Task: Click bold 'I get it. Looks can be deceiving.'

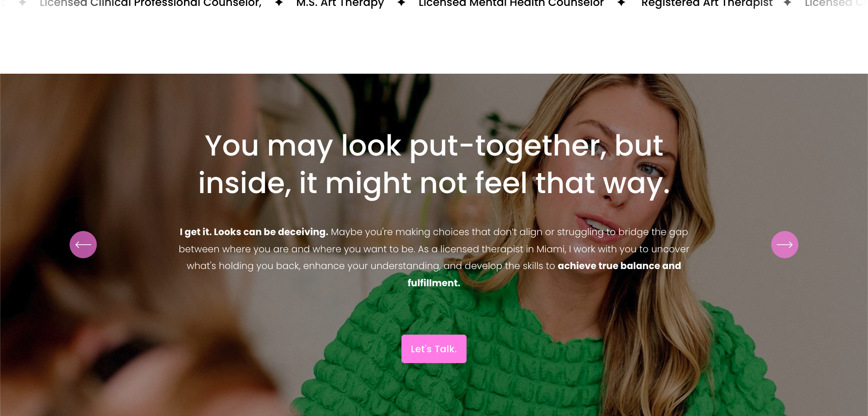Action: click(x=254, y=232)
